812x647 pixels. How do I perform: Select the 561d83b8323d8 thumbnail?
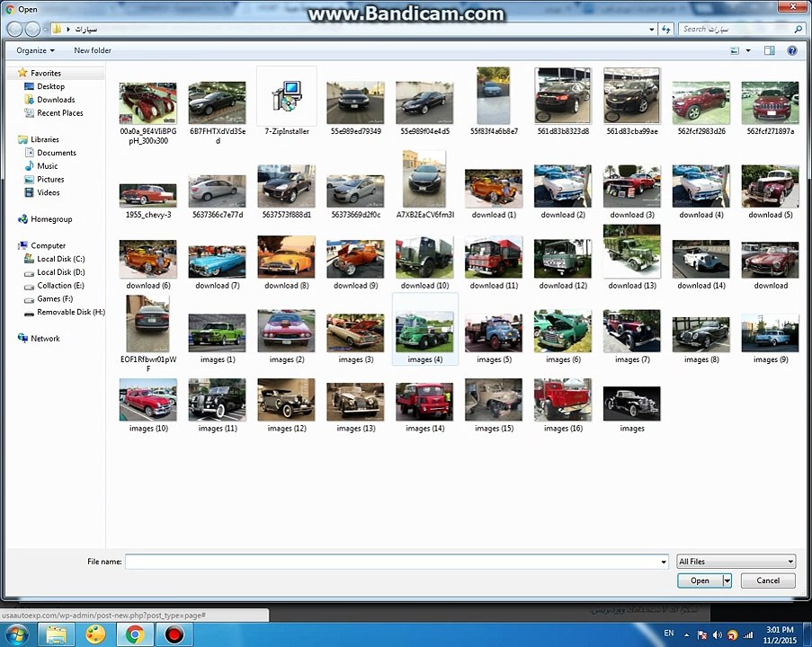point(563,96)
